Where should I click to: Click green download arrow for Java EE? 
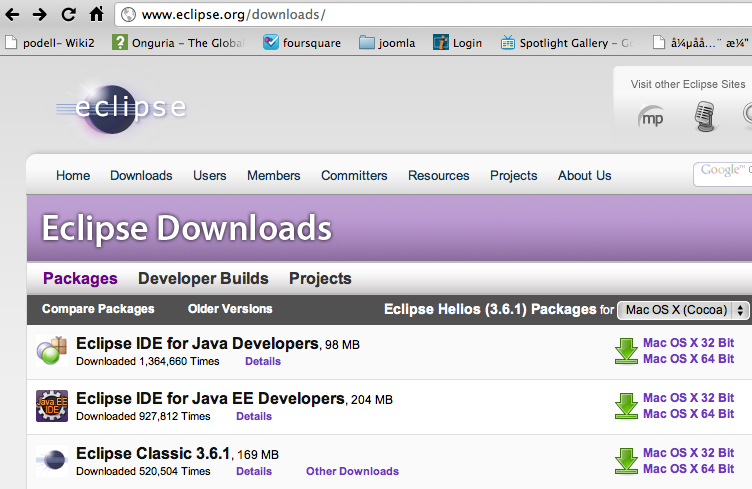click(x=626, y=406)
